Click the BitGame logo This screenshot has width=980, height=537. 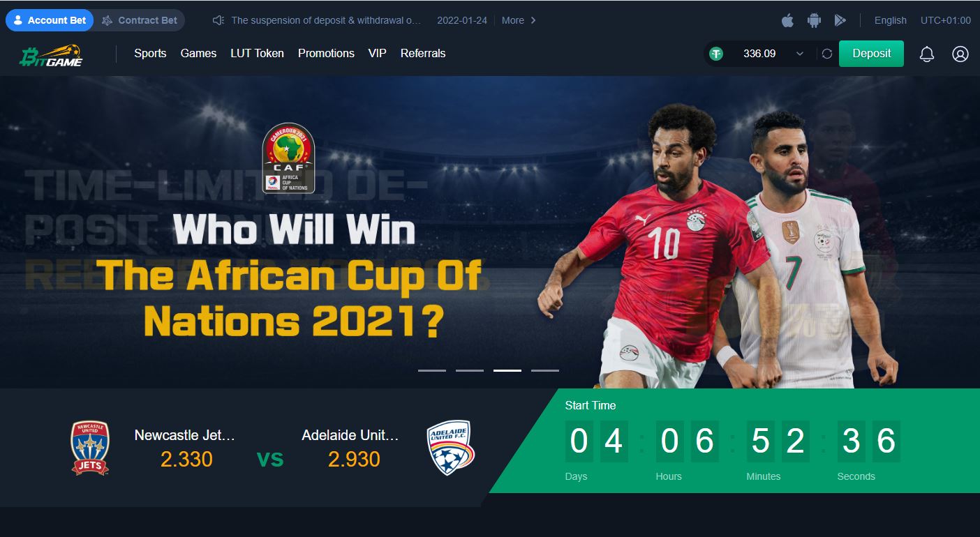click(51, 55)
